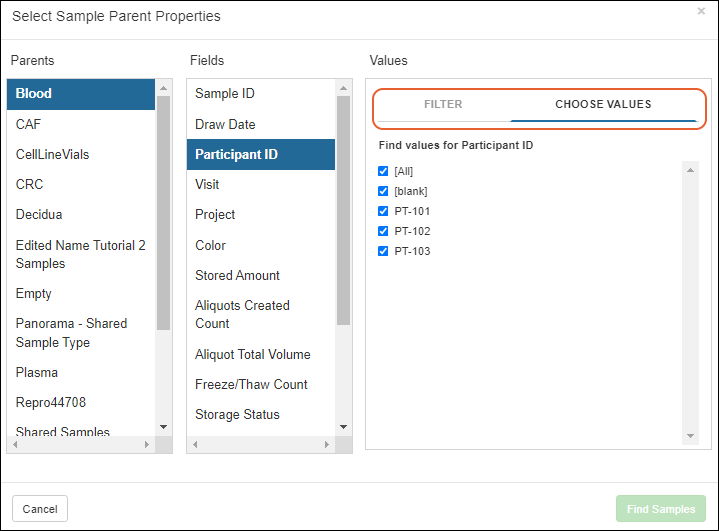Uncheck the [All] checkbox
The height and width of the screenshot is (531, 719).
(383, 171)
